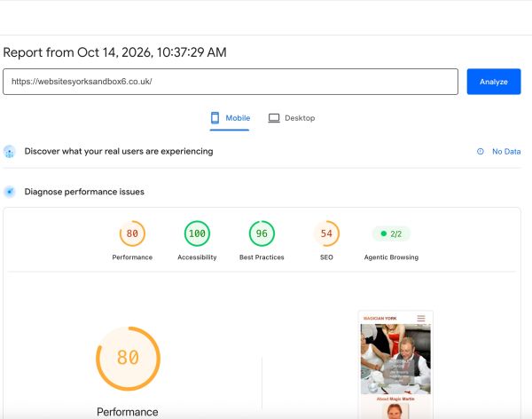The height and width of the screenshot is (419, 532).
Task: Jump to the SEO score gauge 54
Action: click(x=326, y=233)
